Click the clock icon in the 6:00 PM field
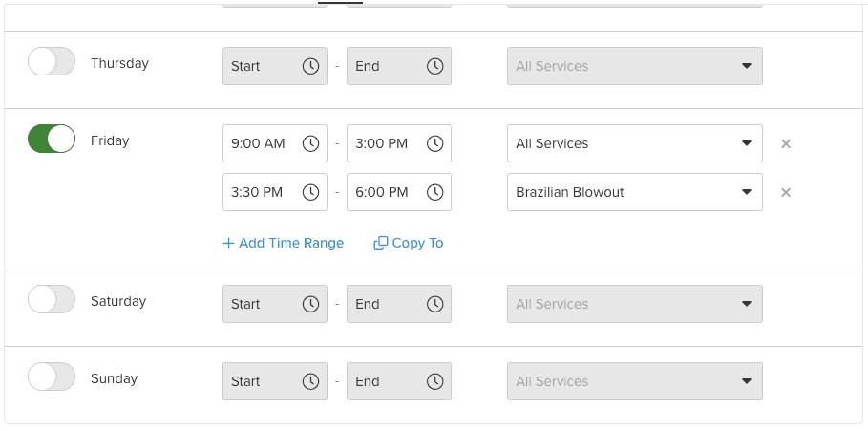868x431 pixels. coord(434,192)
